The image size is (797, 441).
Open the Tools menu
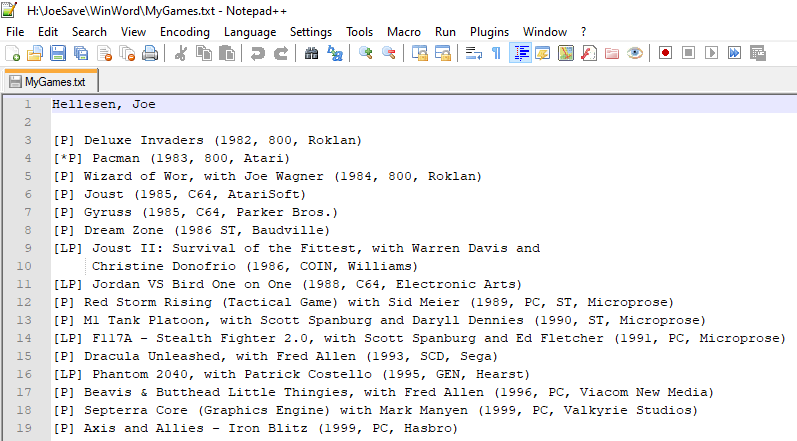click(359, 32)
